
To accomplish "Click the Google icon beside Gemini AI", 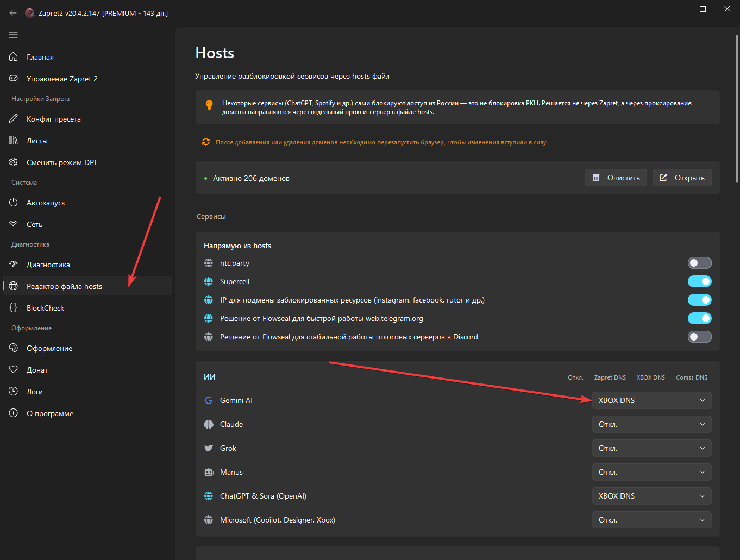I will (209, 400).
